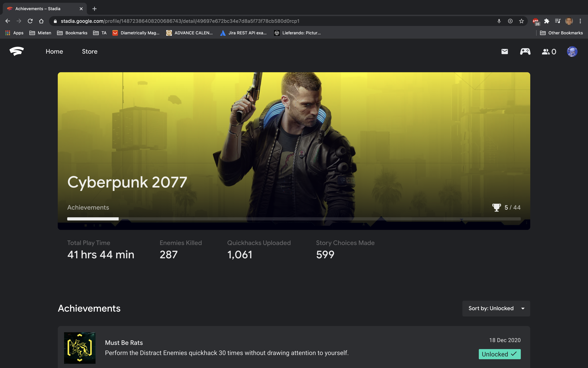Open a new browser tab
588x368 pixels.
pyautogui.click(x=94, y=9)
